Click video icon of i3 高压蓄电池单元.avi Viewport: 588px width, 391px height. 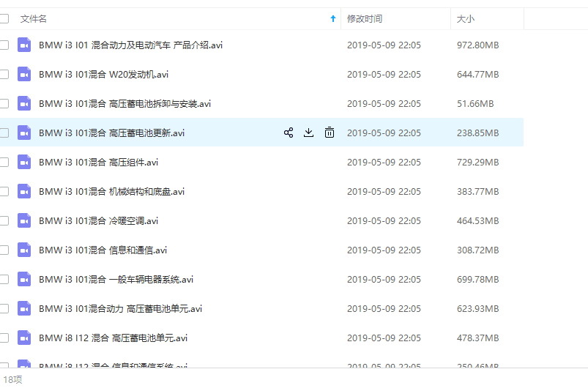click(x=24, y=308)
